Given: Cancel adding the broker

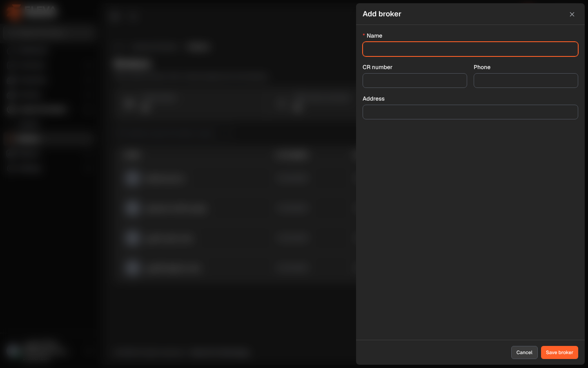Looking at the screenshot, I should pos(524,352).
